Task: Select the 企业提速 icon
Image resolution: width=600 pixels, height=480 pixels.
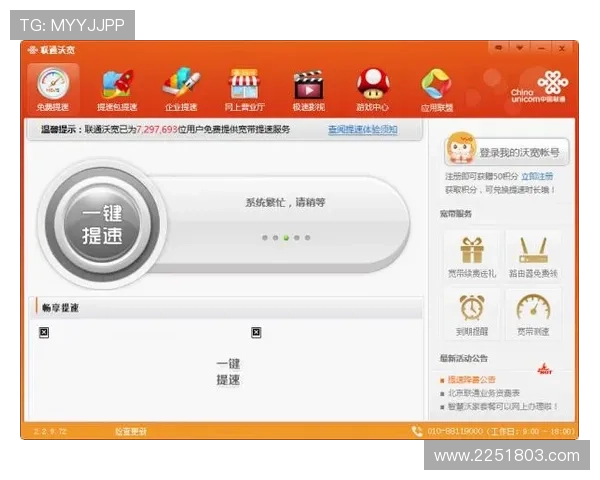Action: tap(181, 90)
